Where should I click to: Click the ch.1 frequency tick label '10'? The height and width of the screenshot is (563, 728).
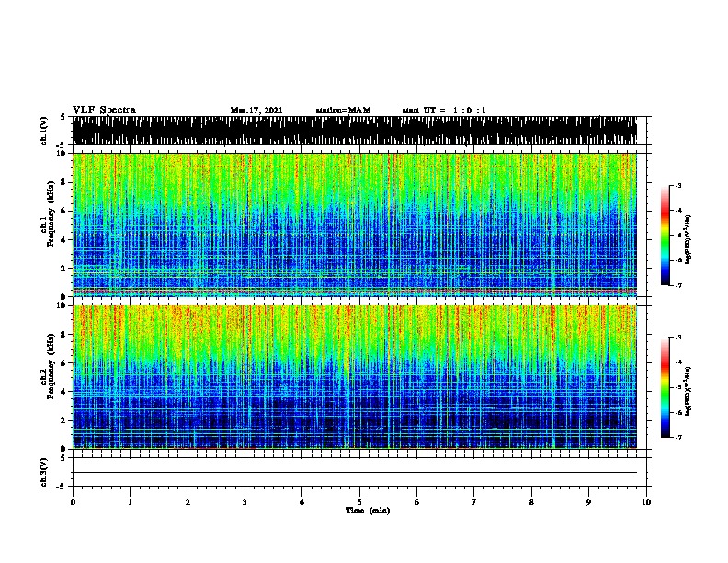pyautogui.click(x=63, y=154)
